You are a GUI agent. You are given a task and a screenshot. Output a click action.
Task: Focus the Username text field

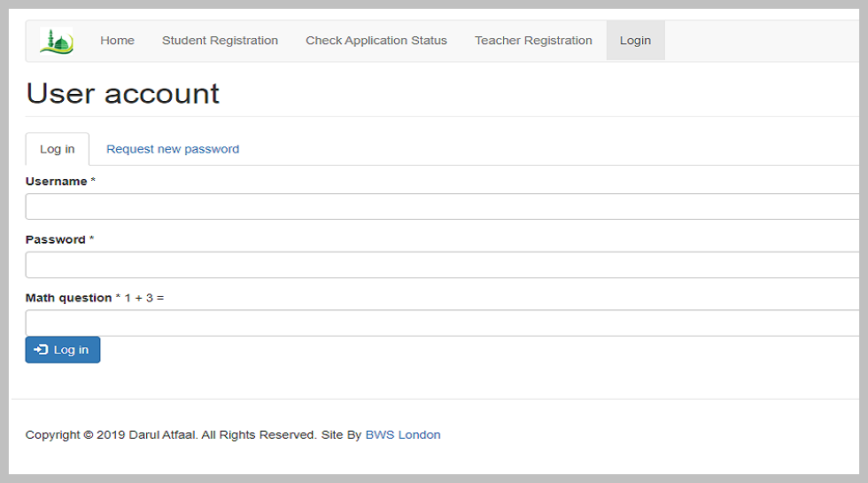443,206
